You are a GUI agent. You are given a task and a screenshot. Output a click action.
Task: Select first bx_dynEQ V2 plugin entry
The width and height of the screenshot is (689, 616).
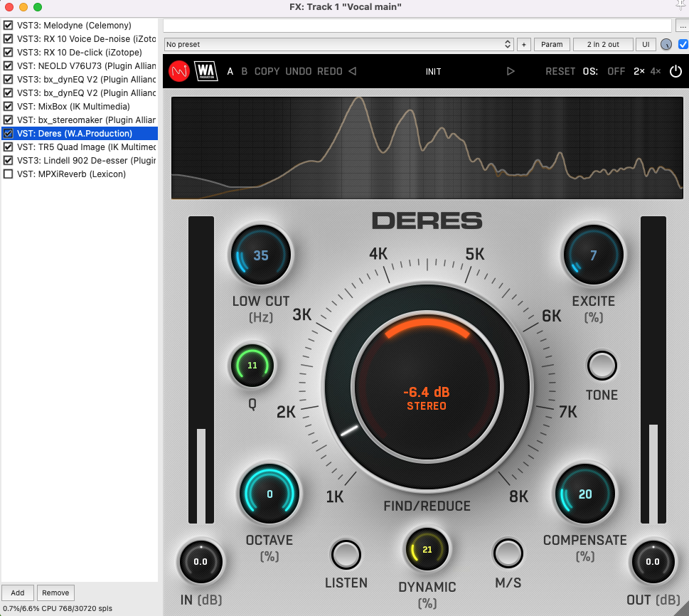[87, 79]
